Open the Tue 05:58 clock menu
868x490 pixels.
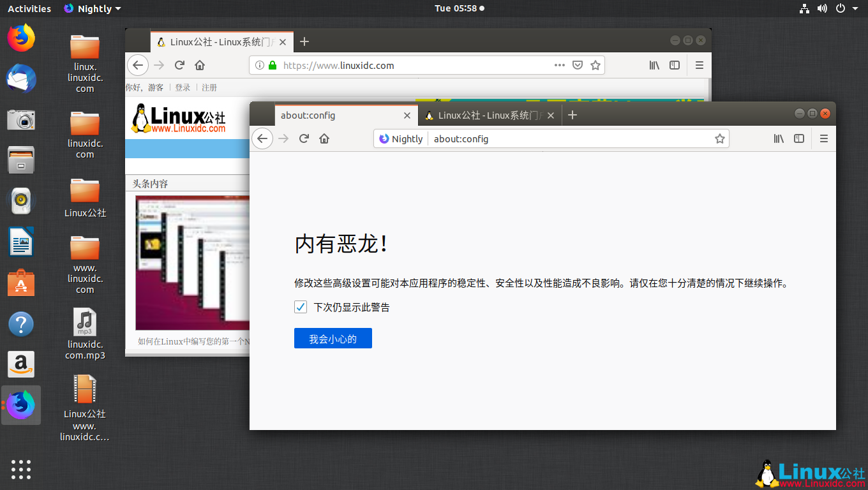tap(459, 8)
